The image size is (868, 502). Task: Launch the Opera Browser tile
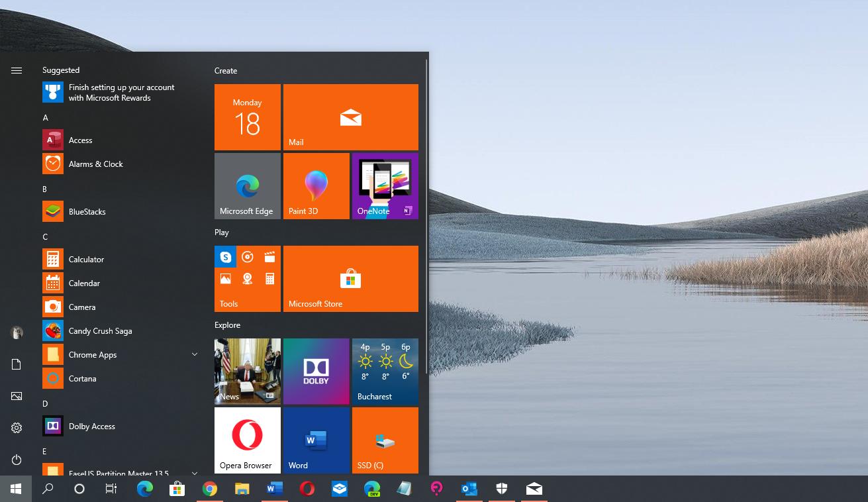coord(248,440)
